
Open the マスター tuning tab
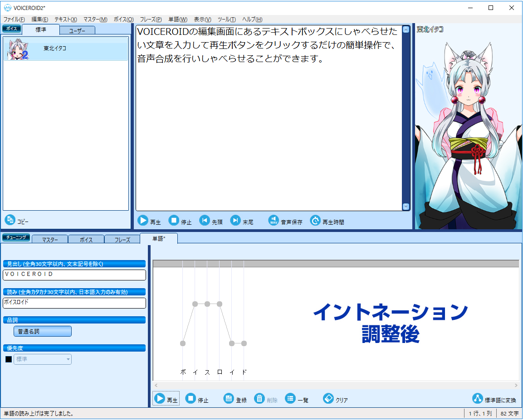(50, 240)
